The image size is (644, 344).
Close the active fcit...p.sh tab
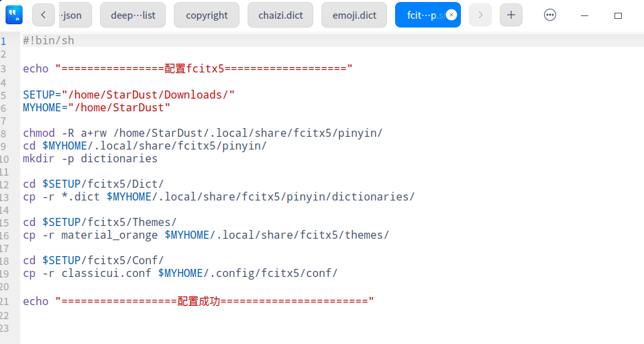click(451, 15)
